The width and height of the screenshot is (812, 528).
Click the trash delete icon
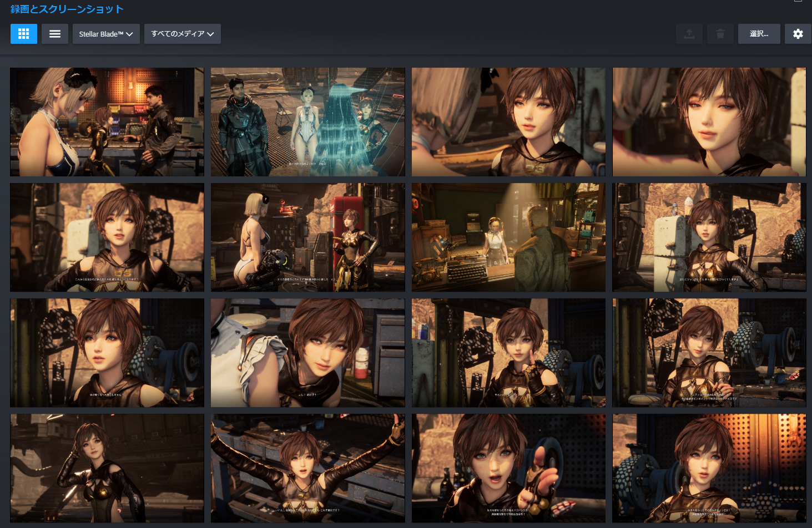click(x=720, y=34)
